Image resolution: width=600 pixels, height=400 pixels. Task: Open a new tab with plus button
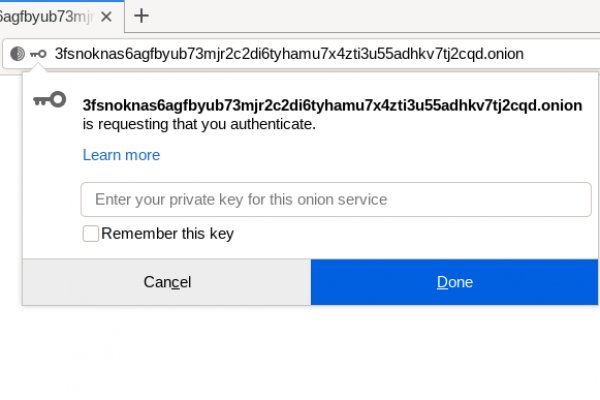[x=142, y=15]
